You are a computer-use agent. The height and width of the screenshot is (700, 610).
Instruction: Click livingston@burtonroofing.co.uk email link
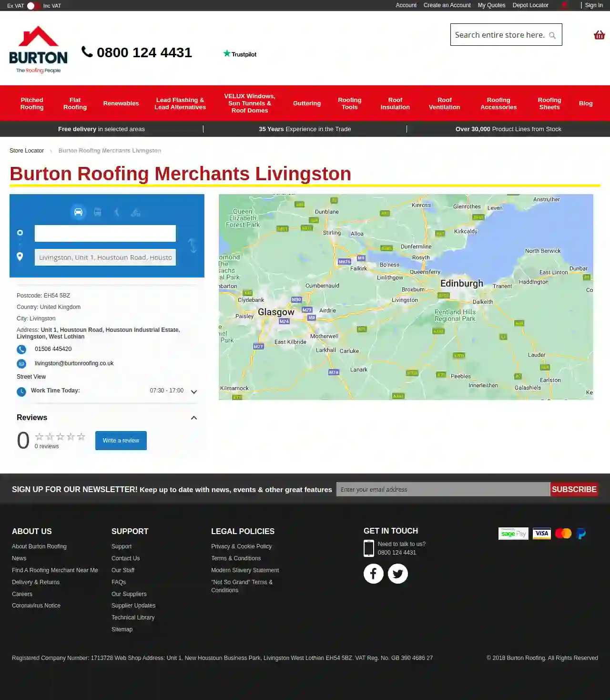74,363
